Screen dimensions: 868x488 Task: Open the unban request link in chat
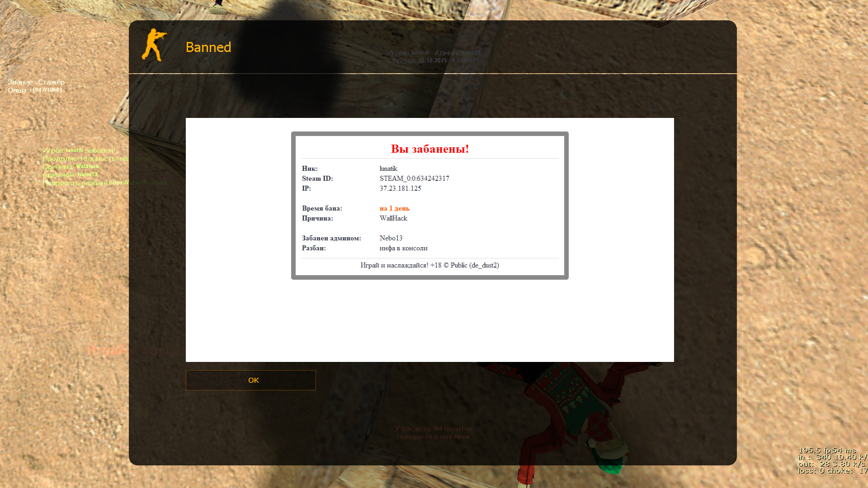click(x=137, y=183)
